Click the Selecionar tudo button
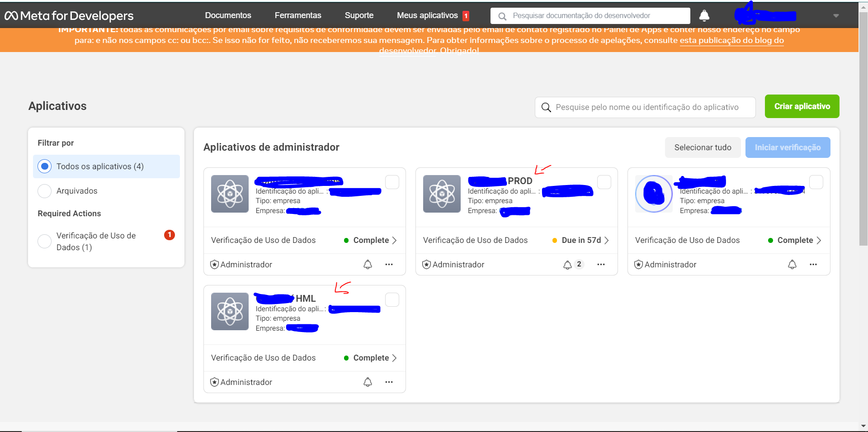The image size is (868, 432). pos(703,147)
